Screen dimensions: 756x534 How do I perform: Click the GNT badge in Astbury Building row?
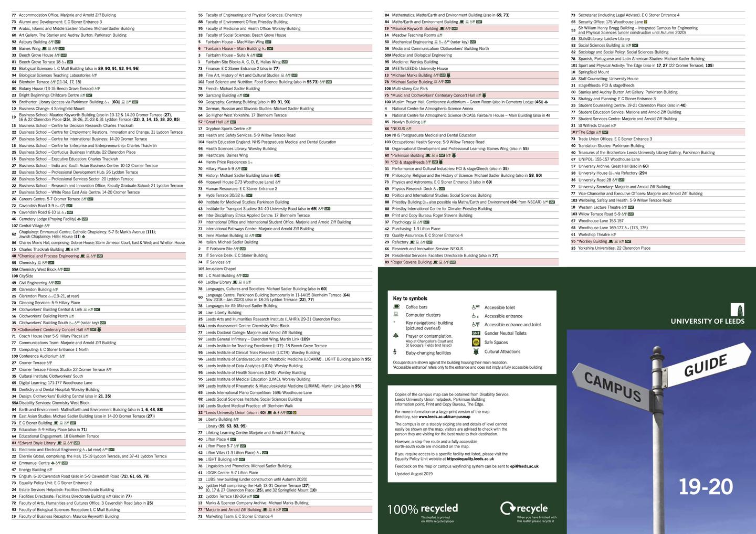coord(58,42)
